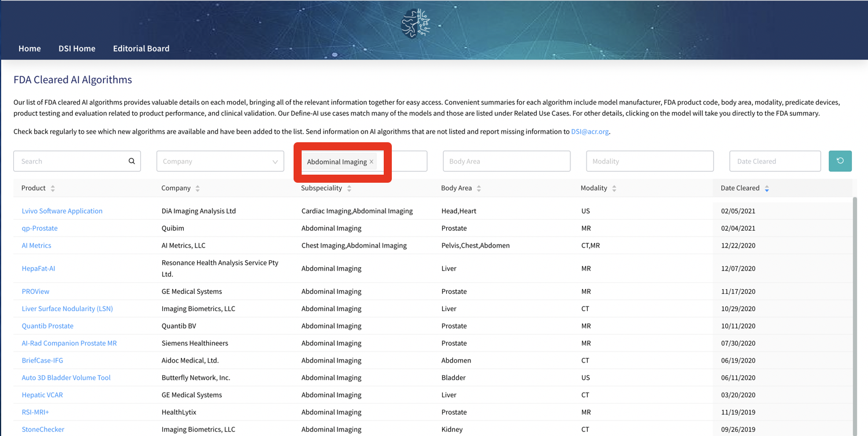868x436 pixels.
Task: Click Quibim company cell
Action: 173,228
